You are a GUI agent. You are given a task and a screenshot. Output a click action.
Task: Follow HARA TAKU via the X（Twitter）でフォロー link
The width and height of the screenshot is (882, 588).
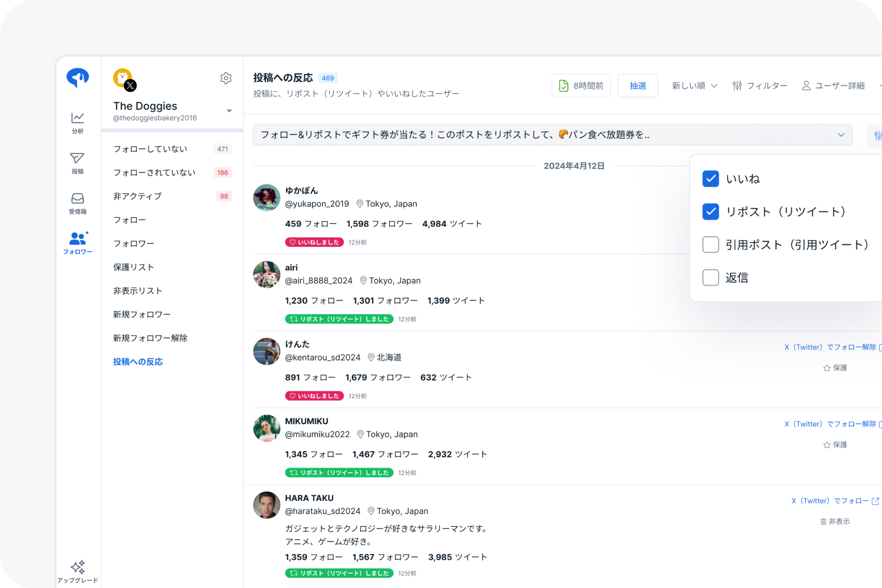click(x=833, y=500)
